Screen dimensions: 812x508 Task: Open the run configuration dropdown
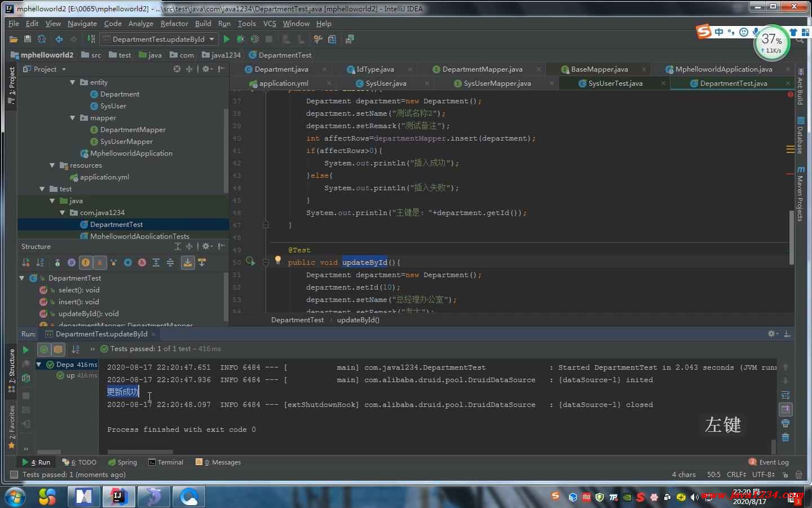[159, 39]
